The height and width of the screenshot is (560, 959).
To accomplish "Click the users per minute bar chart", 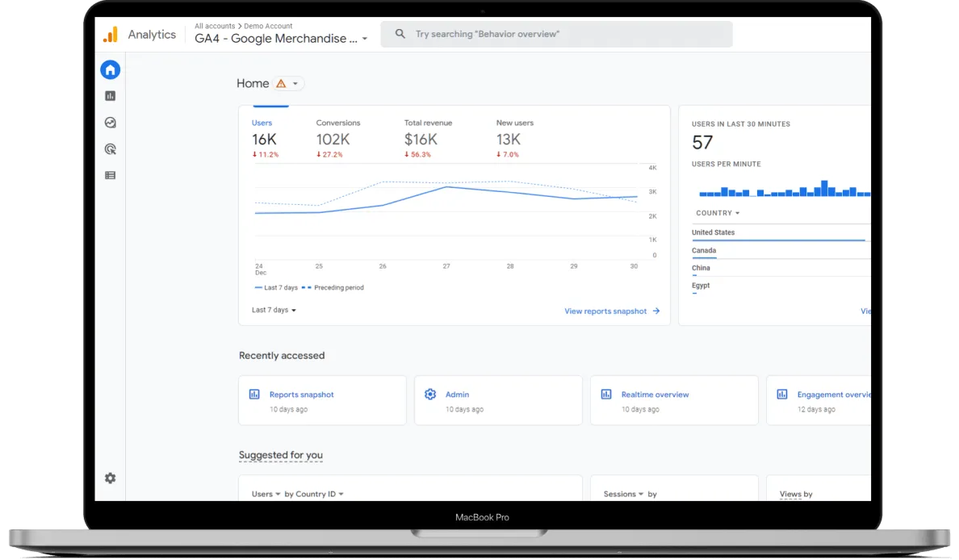I will (x=785, y=188).
